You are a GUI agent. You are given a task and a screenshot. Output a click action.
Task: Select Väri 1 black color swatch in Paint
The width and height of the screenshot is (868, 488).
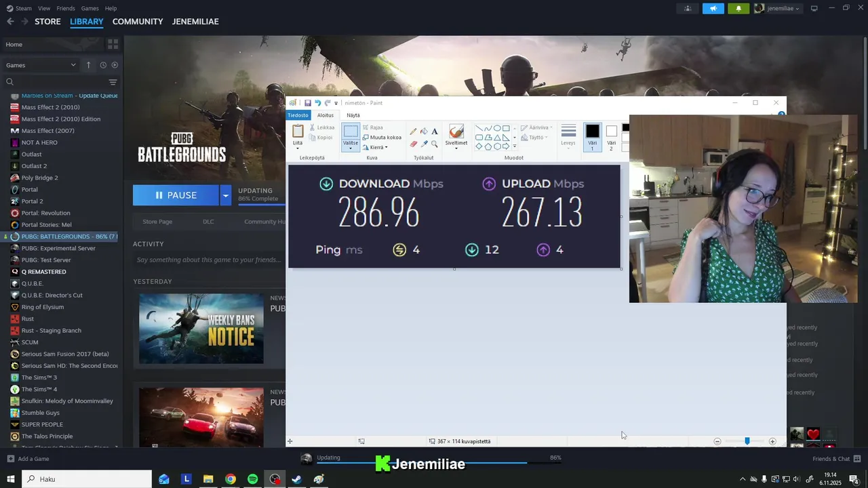(x=593, y=137)
